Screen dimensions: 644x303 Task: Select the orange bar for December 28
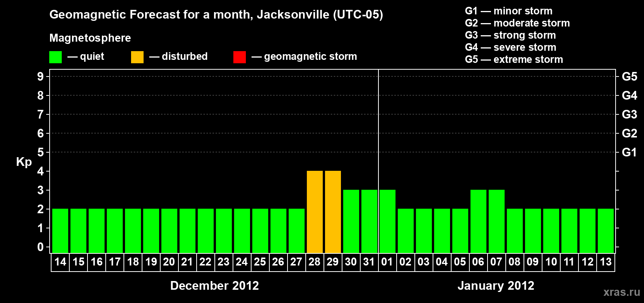coord(315,212)
